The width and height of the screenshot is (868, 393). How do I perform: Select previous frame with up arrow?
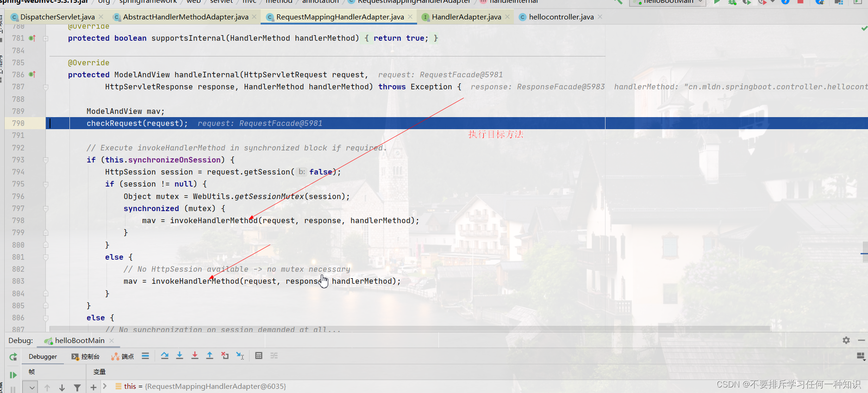click(47, 387)
